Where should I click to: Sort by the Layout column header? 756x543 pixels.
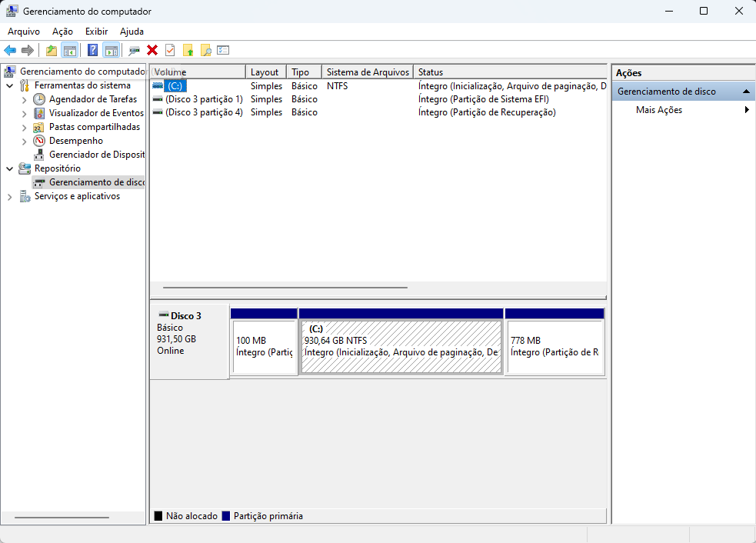pos(266,72)
